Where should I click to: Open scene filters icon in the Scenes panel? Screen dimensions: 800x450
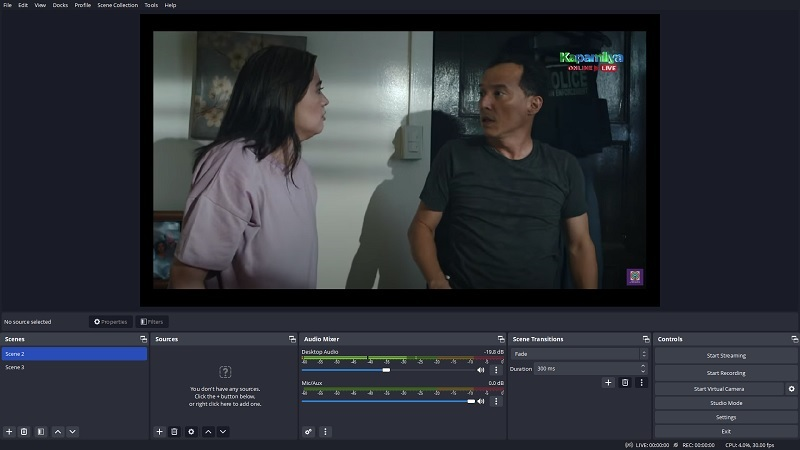click(41, 432)
